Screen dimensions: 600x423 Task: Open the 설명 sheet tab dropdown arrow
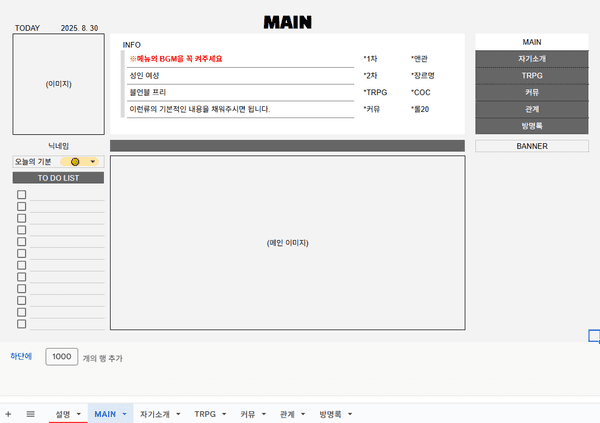[77, 413]
